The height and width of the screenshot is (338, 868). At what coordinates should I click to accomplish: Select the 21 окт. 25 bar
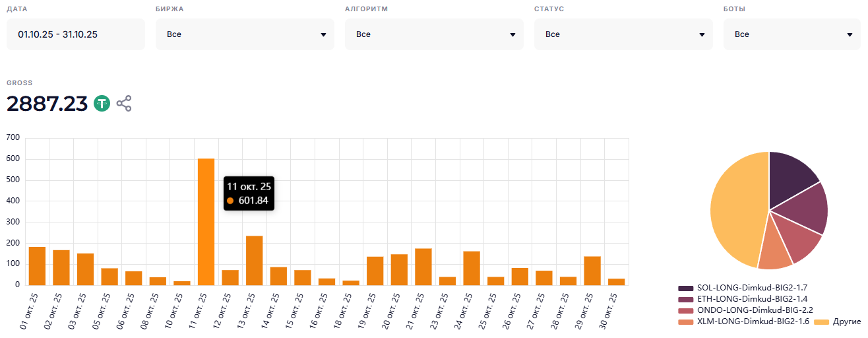pyautogui.click(x=423, y=267)
